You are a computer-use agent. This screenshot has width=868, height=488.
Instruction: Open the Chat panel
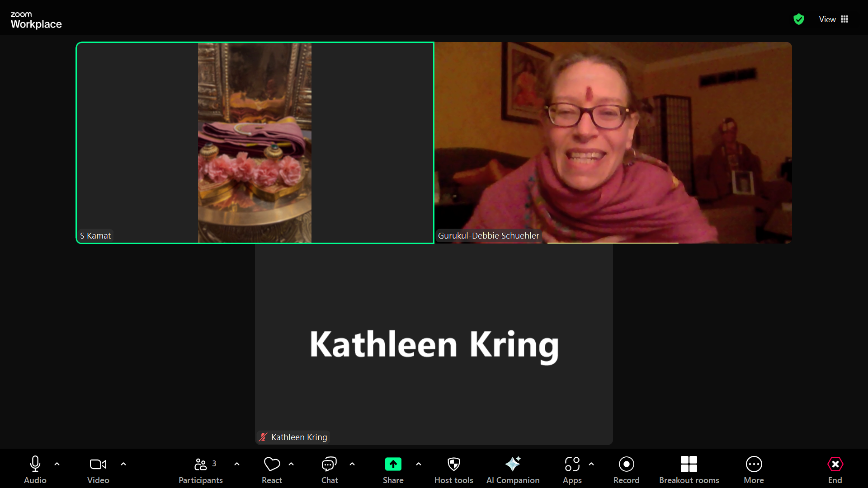point(329,464)
